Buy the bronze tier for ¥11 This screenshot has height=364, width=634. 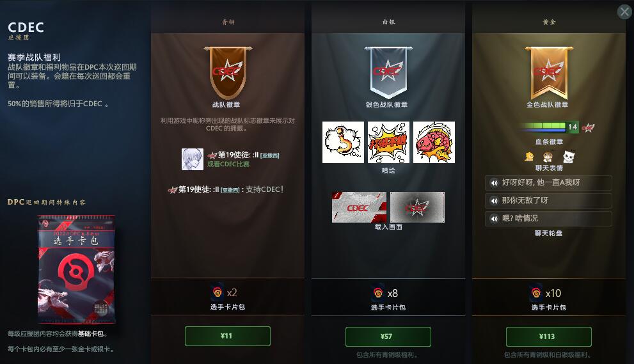point(228,336)
